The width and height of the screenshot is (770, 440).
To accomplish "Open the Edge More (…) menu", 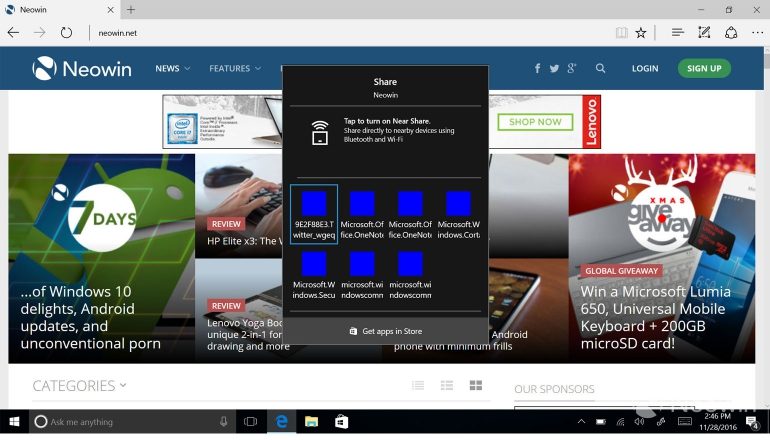I will 756,33.
